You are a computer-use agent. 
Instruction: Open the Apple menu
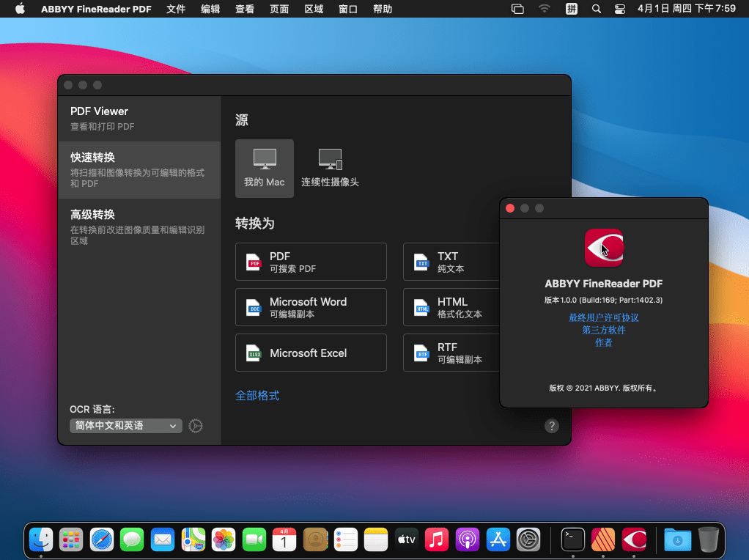[20, 9]
